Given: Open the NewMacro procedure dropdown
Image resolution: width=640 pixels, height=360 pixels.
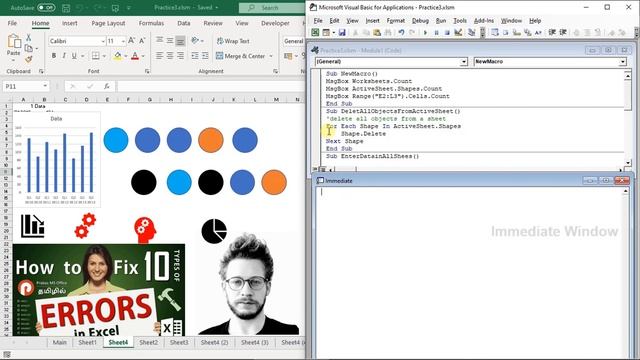Looking at the screenshot, I should [622, 62].
